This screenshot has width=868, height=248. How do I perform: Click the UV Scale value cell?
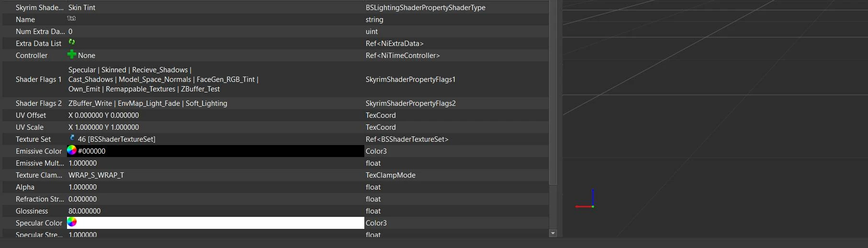tap(104, 127)
